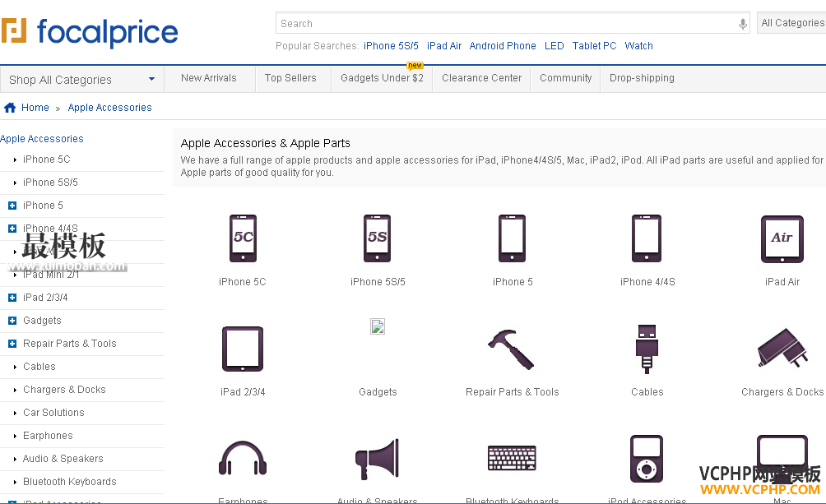Image resolution: width=826 pixels, height=504 pixels.
Task: Click the Search input field
Action: pyautogui.click(x=513, y=23)
